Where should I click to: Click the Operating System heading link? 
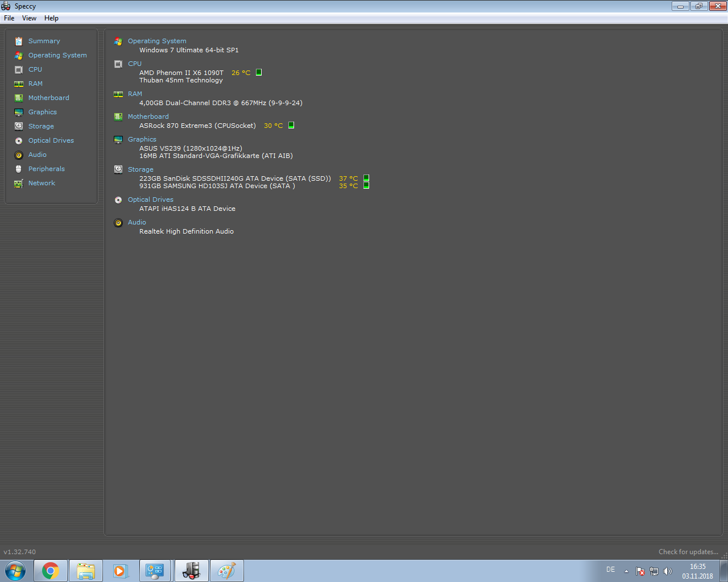click(157, 41)
